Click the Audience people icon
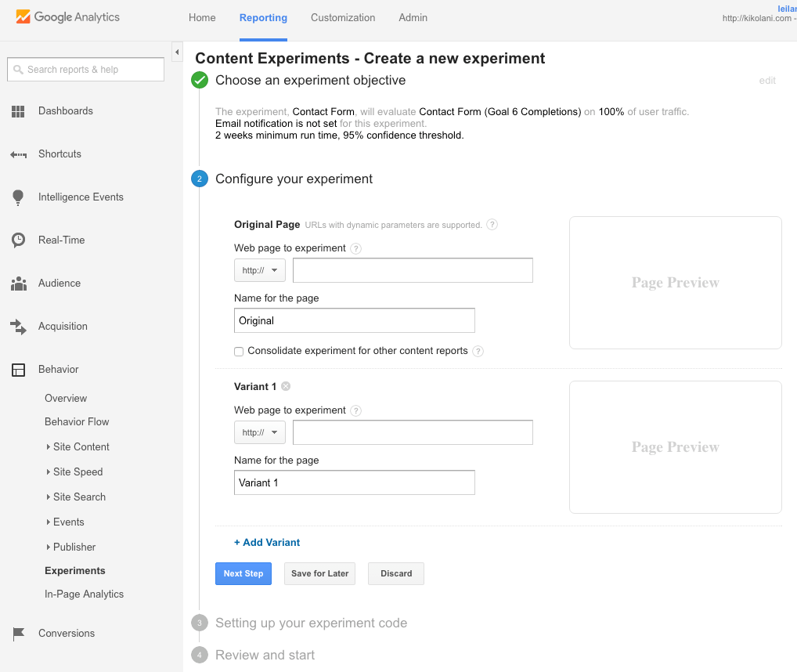797x672 pixels. [19, 284]
